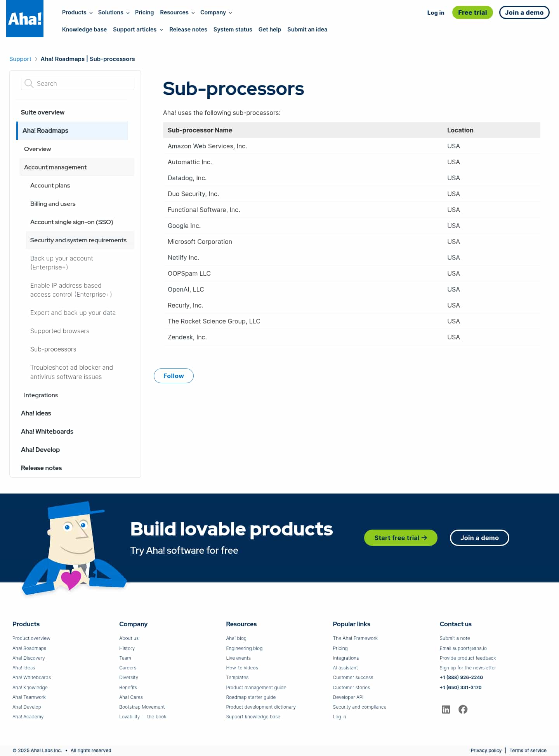Open the Pricing menu item

(x=144, y=12)
